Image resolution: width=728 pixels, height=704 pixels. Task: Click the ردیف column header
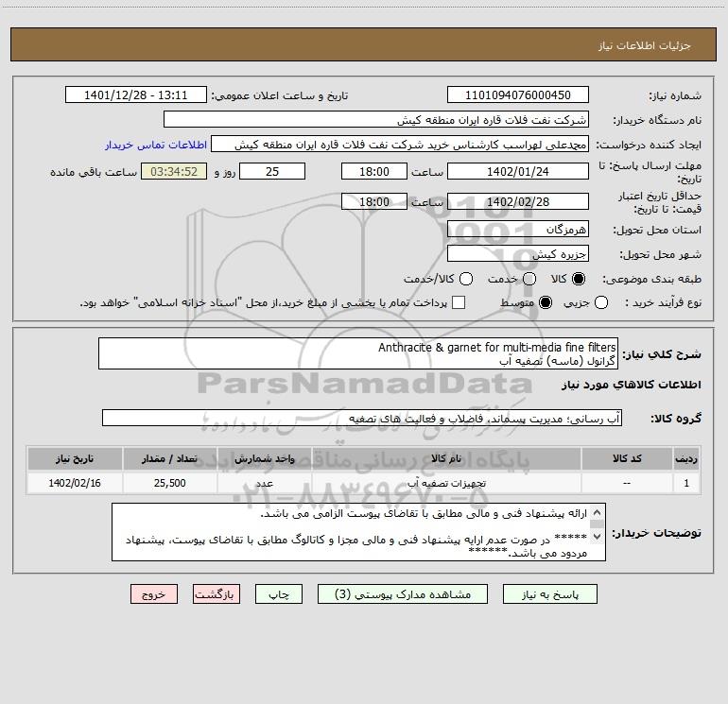pyautogui.click(x=686, y=459)
